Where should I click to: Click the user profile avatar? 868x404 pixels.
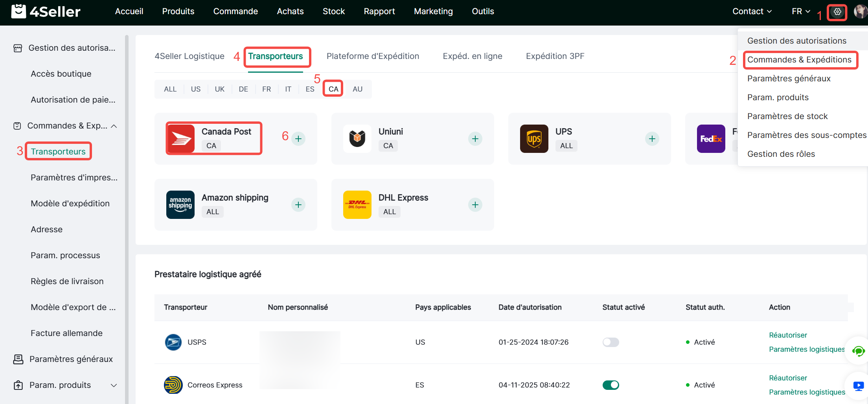coord(860,12)
